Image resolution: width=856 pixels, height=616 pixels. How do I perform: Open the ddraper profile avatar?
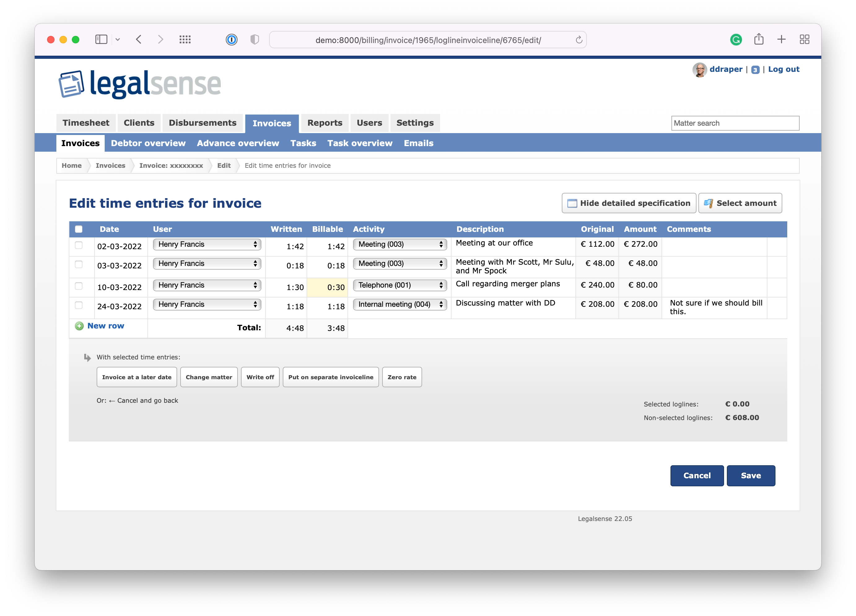700,69
